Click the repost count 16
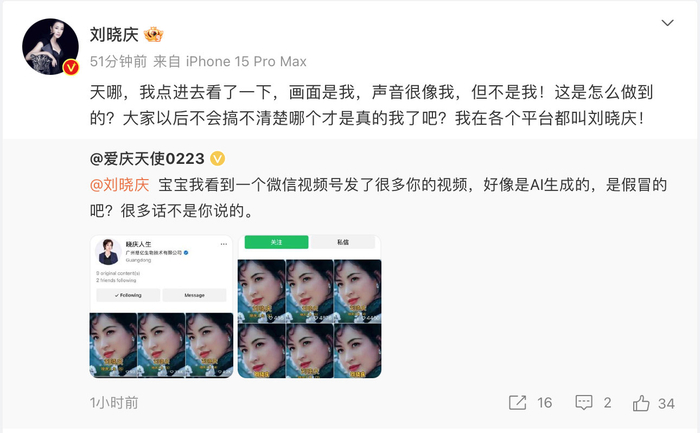This screenshot has width=700, height=433. click(x=545, y=403)
